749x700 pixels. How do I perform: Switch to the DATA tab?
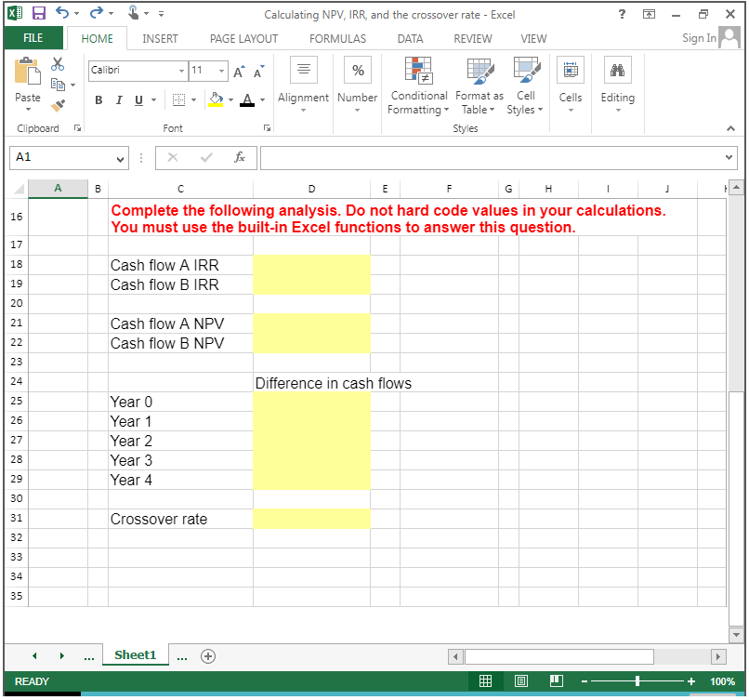pyautogui.click(x=411, y=39)
